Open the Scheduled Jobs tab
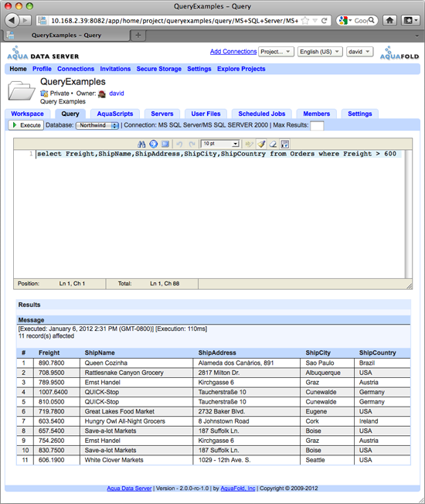 tap(262, 114)
